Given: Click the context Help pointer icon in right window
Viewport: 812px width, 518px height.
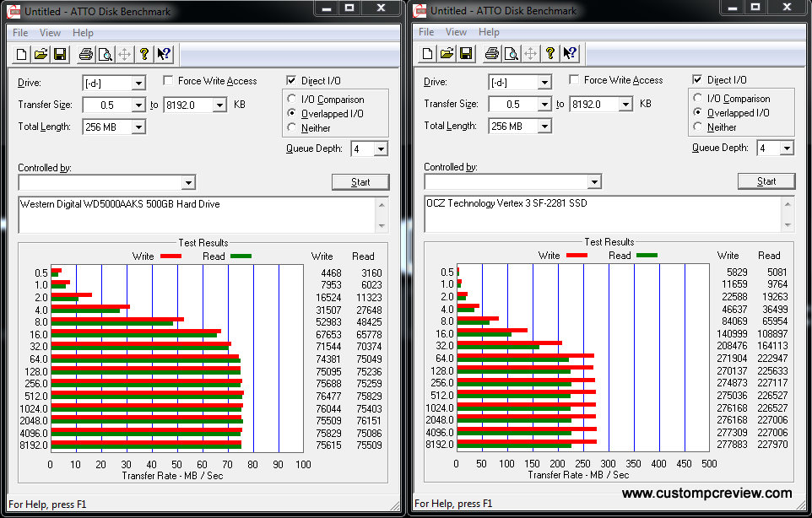Looking at the screenshot, I should 570,53.
